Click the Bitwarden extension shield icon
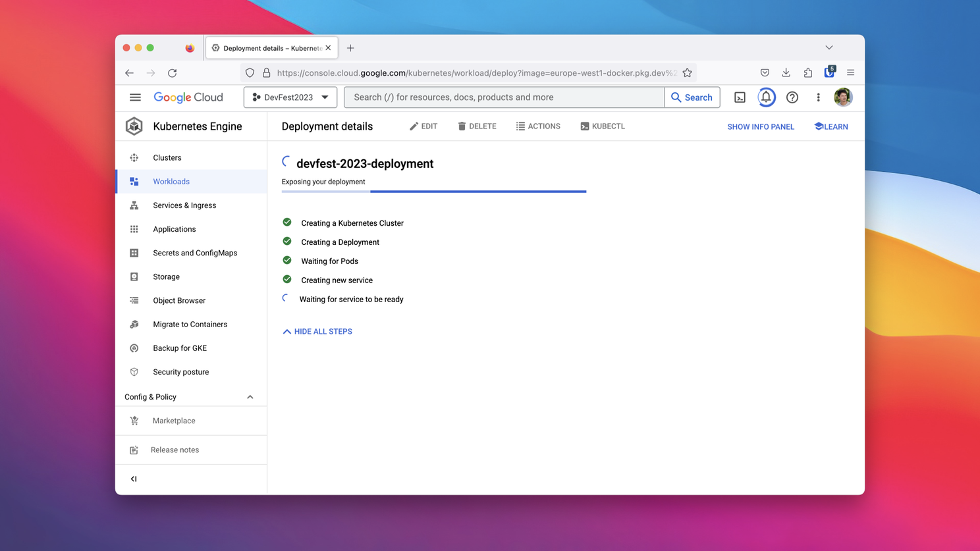 pos(829,72)
